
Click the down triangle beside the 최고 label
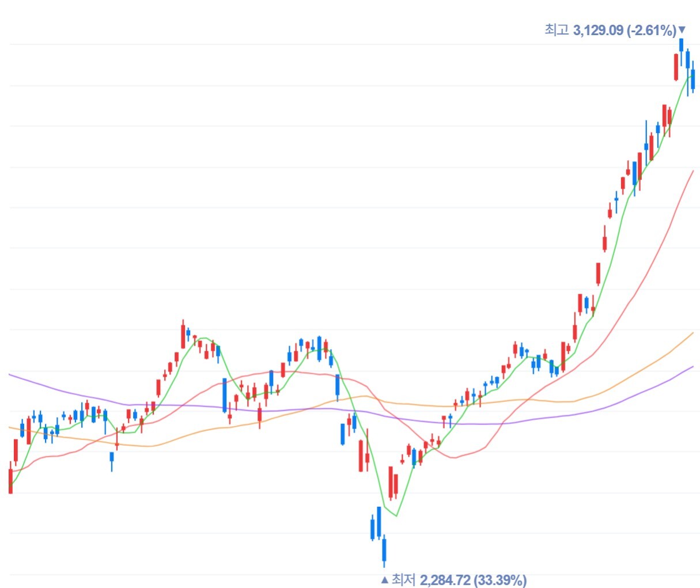pyautogui.click(x=682, y=30)
